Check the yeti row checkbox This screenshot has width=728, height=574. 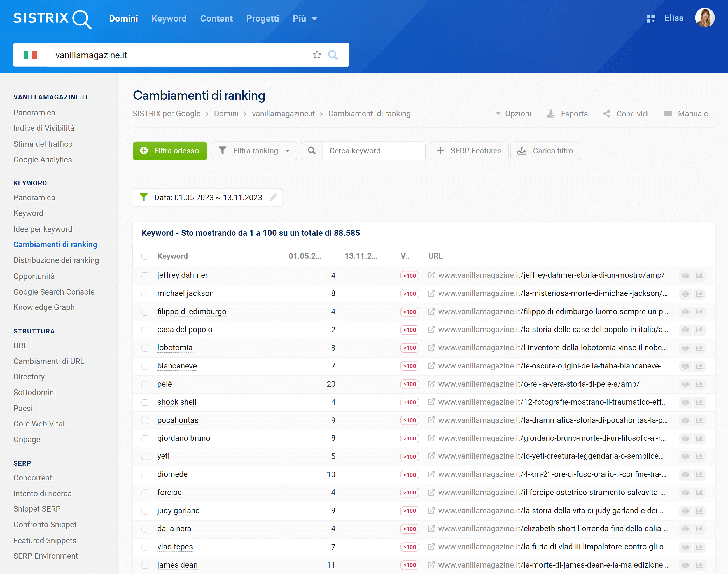point(145,456)
